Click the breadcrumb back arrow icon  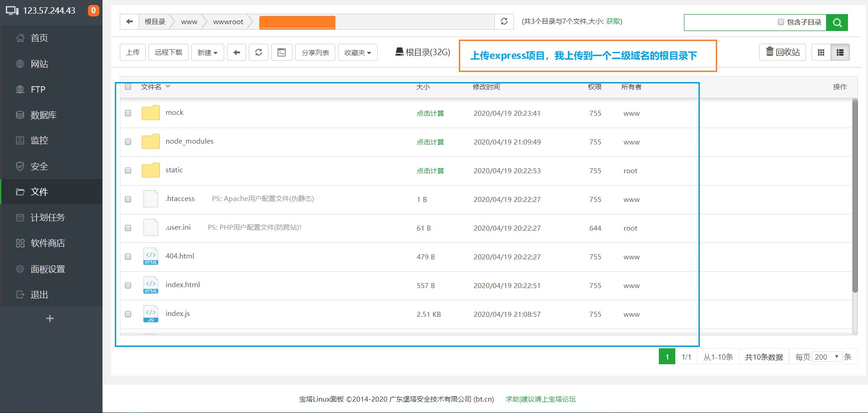[129, 21]
